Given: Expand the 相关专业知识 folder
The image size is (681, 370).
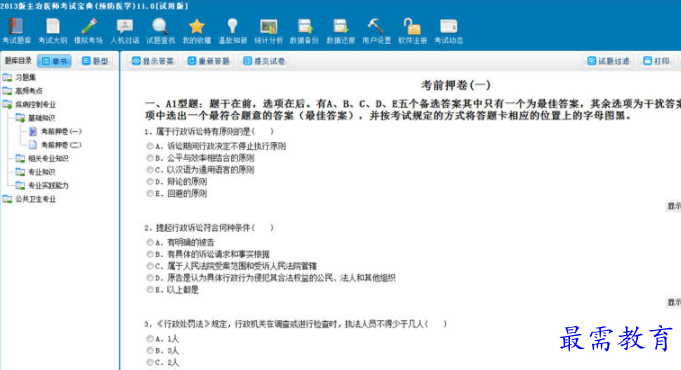Looking at the screenshot, I should point(42,159).
